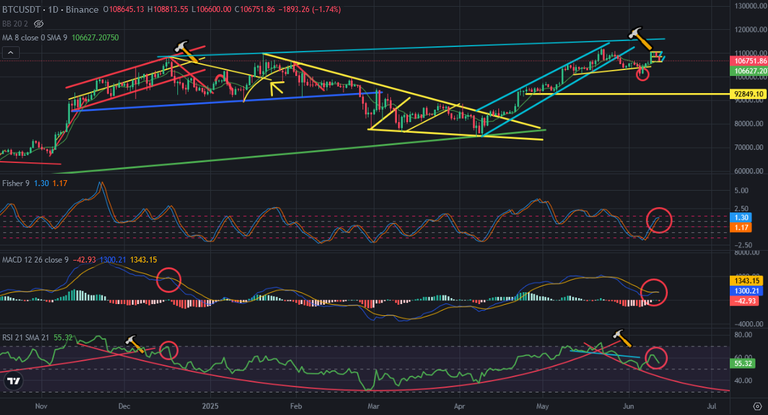Image resolution: width=768 pixels, height=415 pixels.
Task: Click the change value −1893.26 (−1.74%)
Action: [310, 9]
